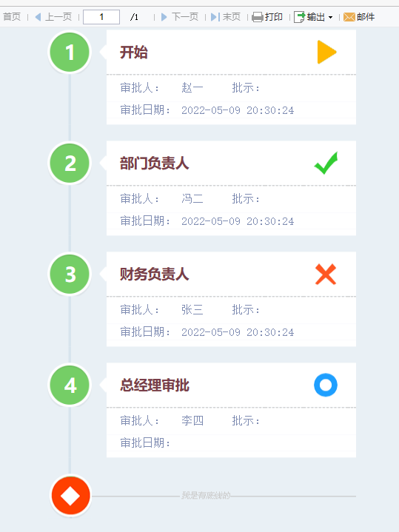This screenshot has width=399, height=532.
Task: Click the printer icon (打印)
Action: click(258, 16)
